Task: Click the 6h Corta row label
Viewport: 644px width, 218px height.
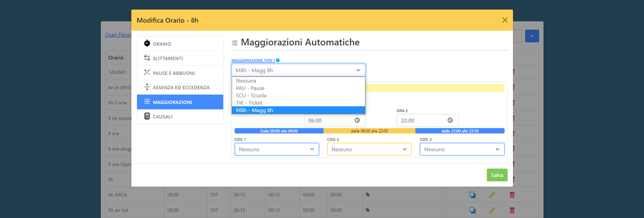Action: [117, 102]
